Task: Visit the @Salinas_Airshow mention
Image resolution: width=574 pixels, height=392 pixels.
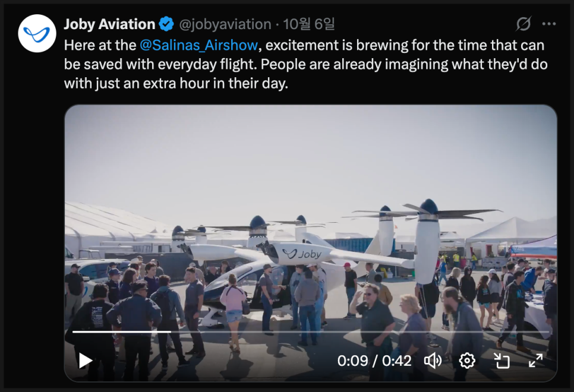Action: (x=199, y=45)
